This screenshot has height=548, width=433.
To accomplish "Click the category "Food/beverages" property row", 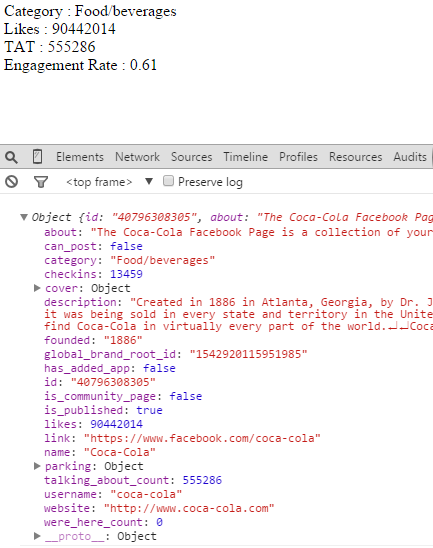I will pyautogui.click(x=129, y=260).
